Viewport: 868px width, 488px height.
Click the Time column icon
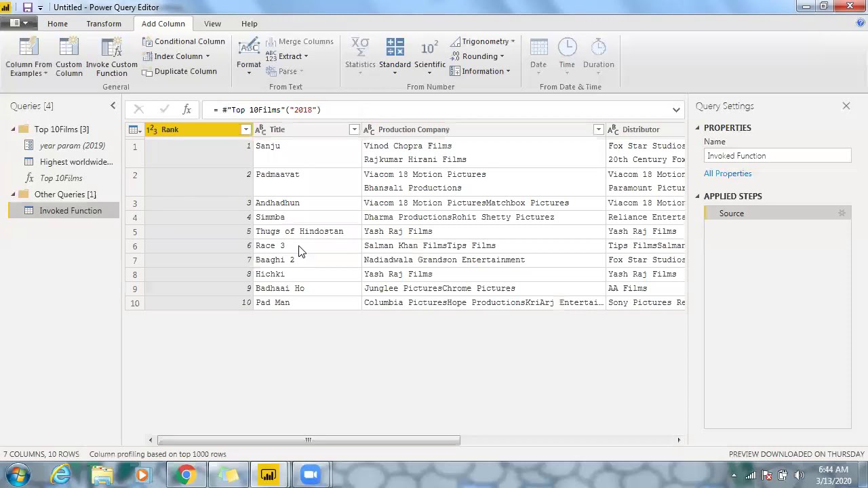(567, 47)
